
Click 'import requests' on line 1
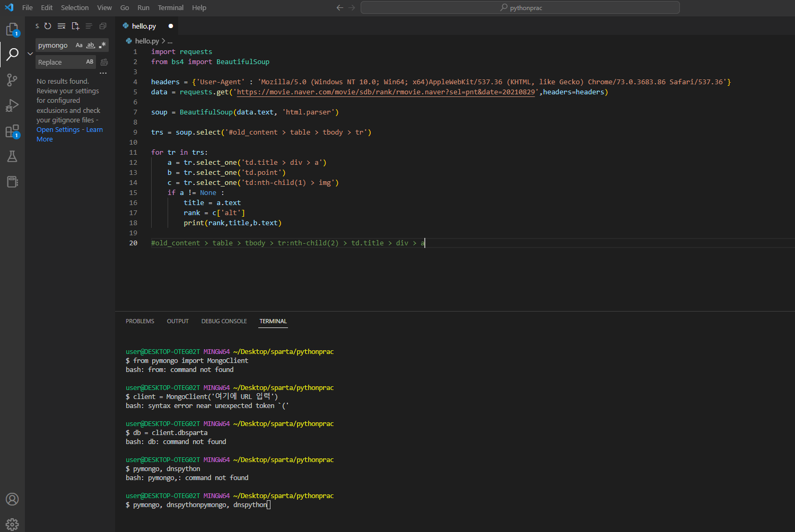coord(181,52)
